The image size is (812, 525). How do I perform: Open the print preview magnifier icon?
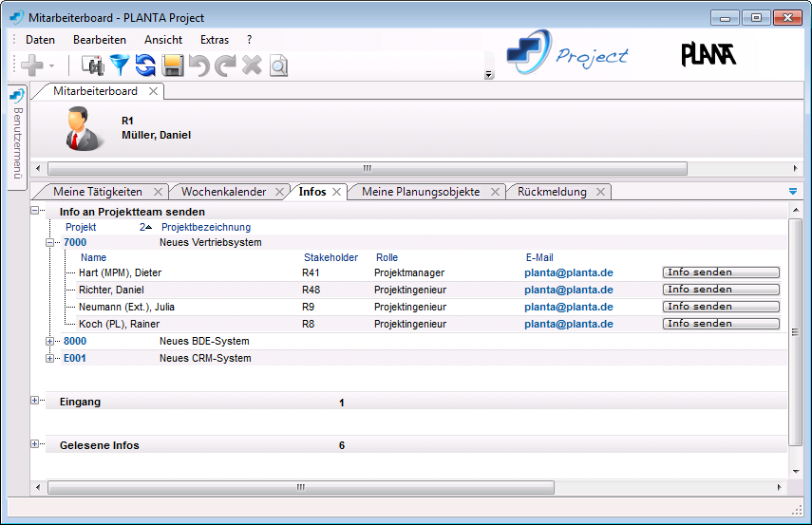[x=277, y=66]
